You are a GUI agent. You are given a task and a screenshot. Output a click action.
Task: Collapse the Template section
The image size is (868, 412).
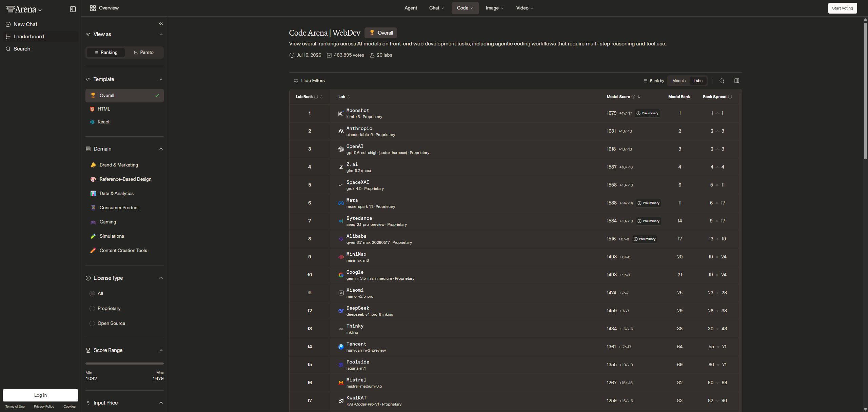pyautogui.click(x=161, y=79)
